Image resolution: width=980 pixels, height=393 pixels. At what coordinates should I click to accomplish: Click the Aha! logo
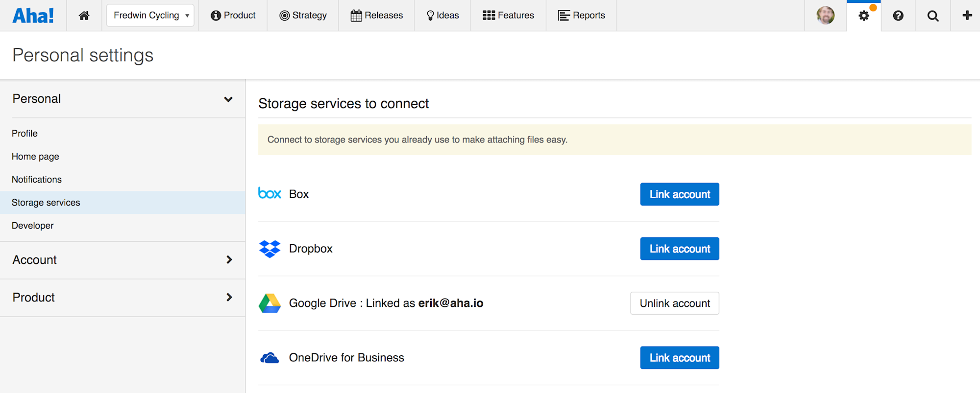coord(33,16)
